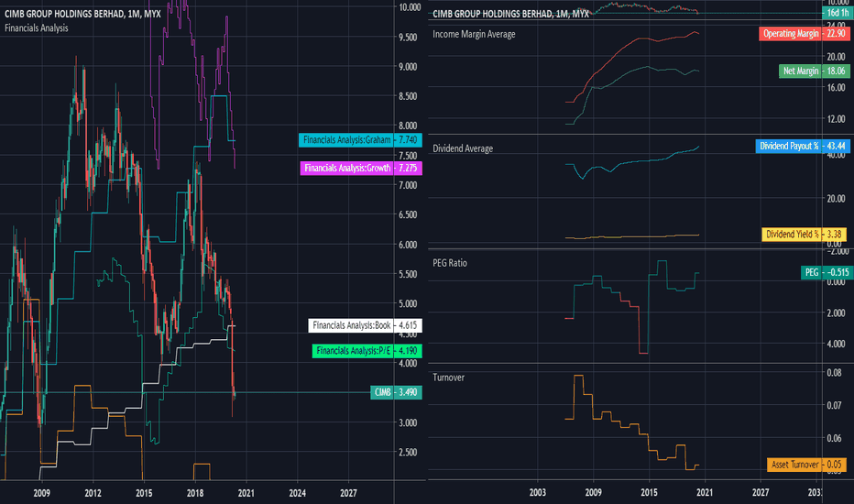Click the 2.000 value on the PEG scale
854x504 pixels.
pos(838,312)
